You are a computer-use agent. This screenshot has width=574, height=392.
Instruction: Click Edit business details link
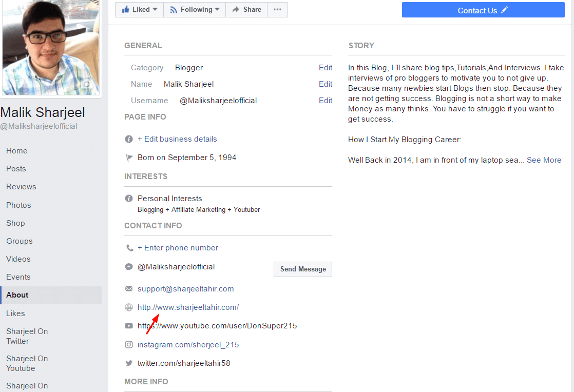point(177,139)
